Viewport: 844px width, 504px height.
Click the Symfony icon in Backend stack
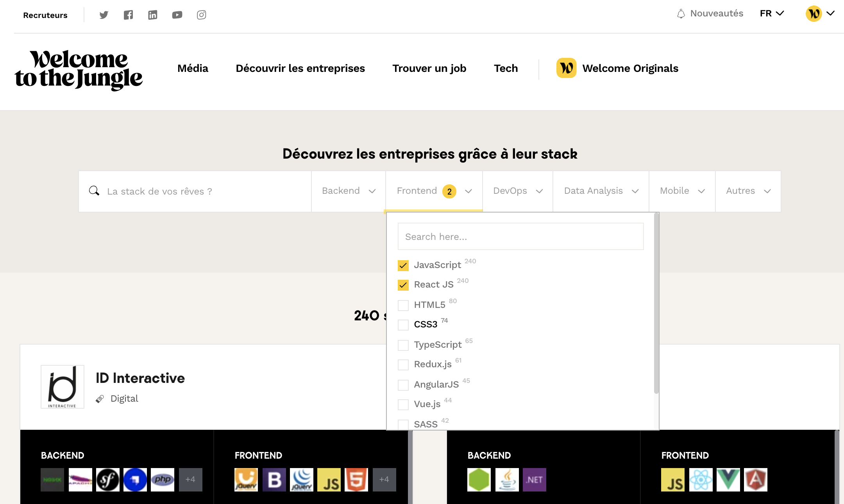(x=108, y=479)
